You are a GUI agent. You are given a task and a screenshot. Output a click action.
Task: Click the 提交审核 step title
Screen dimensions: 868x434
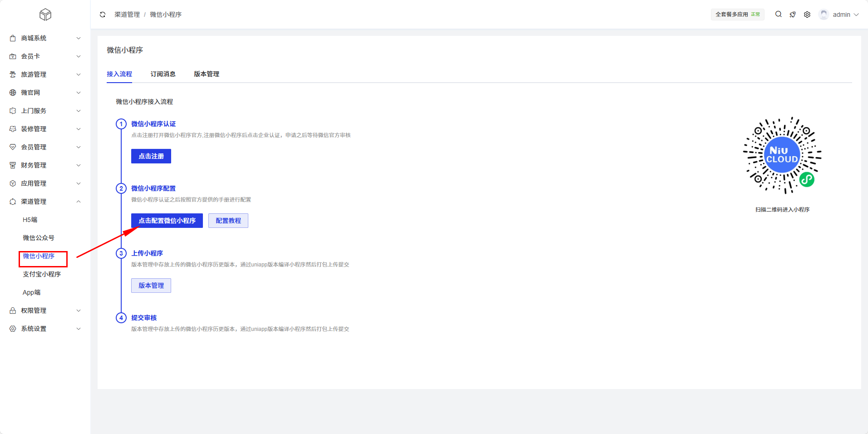144,318
